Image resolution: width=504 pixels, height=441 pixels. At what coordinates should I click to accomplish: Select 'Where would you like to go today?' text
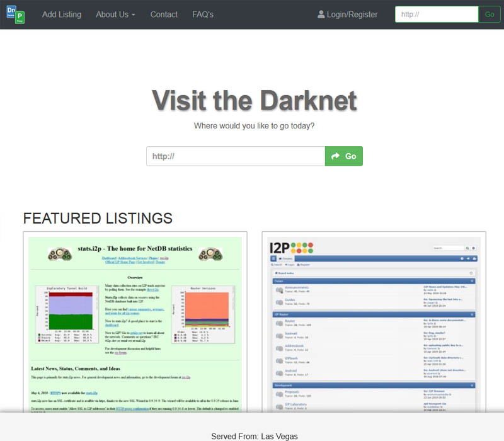[255, 125]
